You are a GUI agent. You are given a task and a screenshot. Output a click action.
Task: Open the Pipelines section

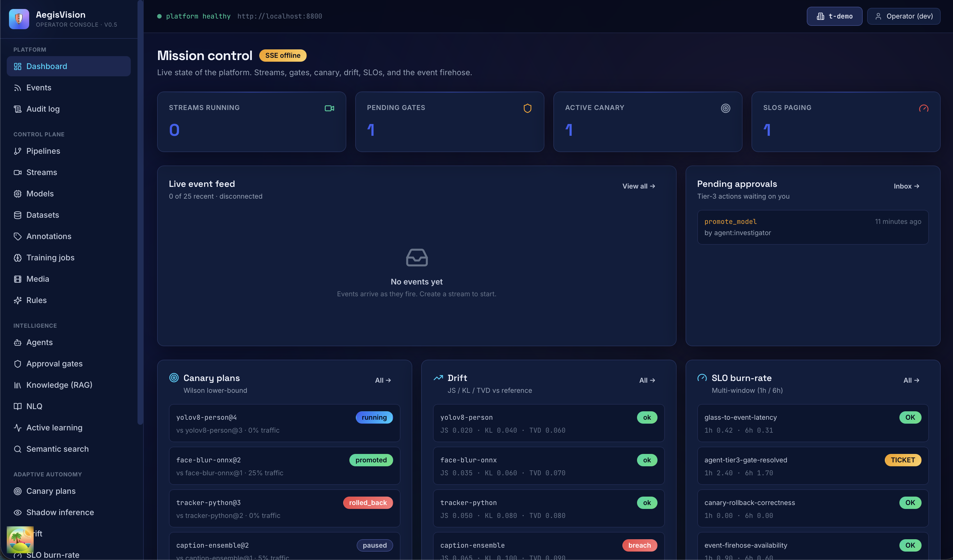tap(68, 151)
